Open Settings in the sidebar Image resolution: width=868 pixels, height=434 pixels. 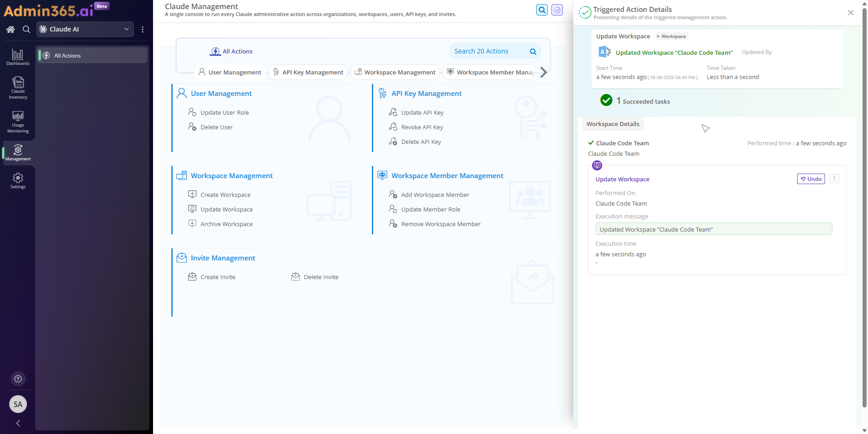coord(18,180)
